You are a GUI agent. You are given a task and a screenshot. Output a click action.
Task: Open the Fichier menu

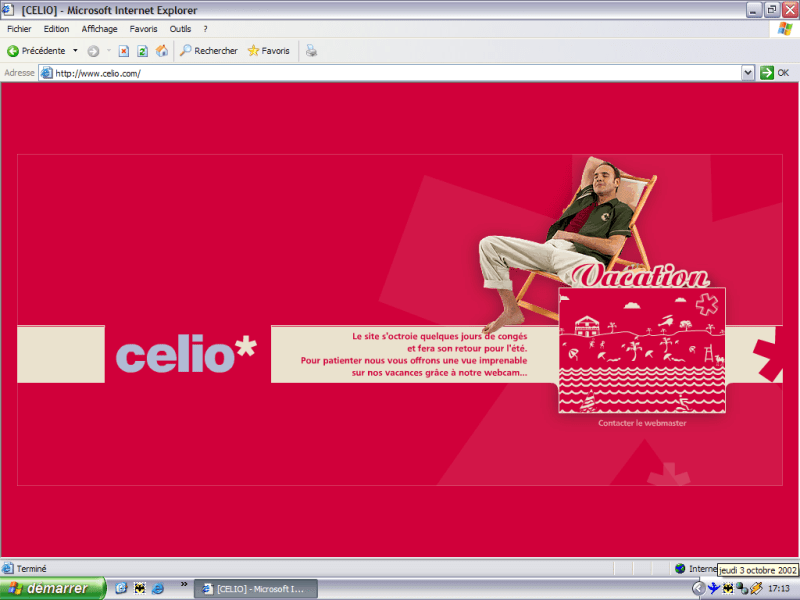pos(19,29)
